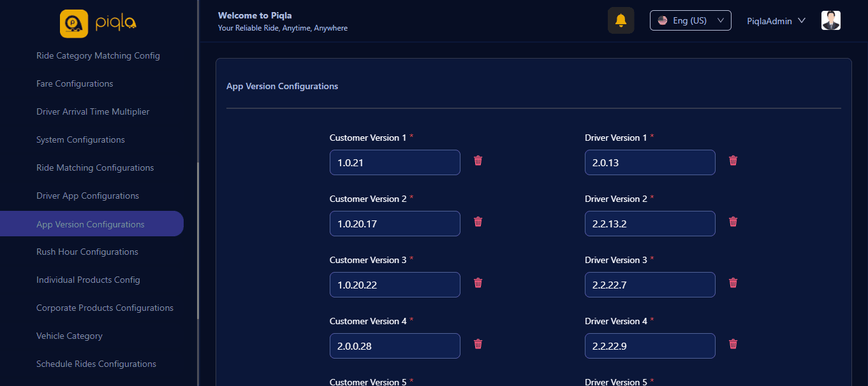Go to Fare Configurations
The width and height of the screenshot is (868, 386).
[75, 83]
